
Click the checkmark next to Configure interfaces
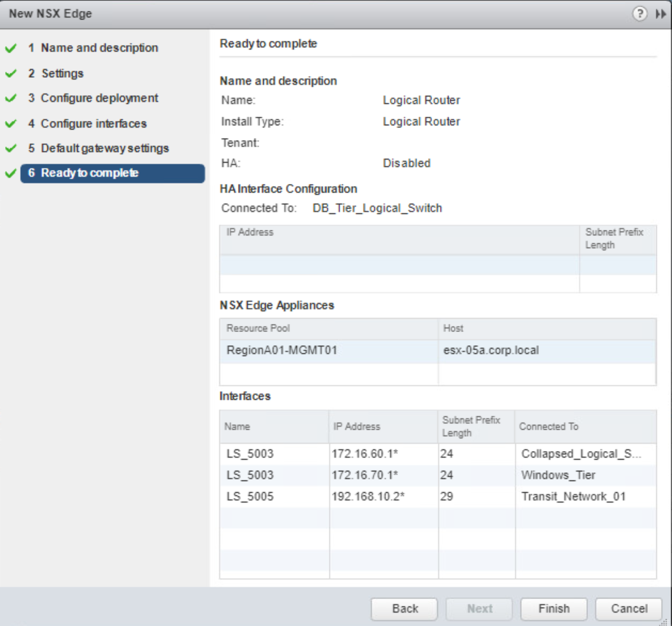[x=10, y=123]
